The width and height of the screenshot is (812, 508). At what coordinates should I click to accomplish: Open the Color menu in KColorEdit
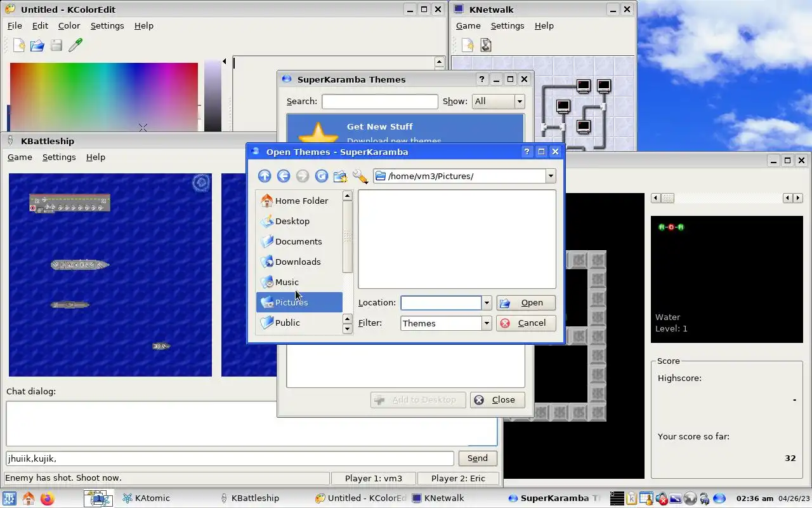(x=69, y=26)
